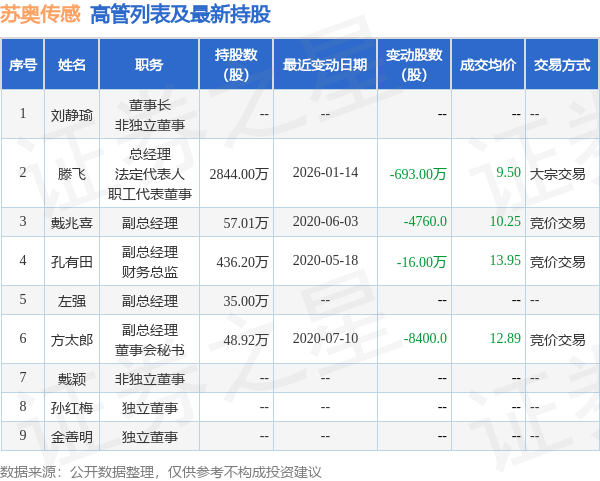Click 竞价交易 in 戴兆喜 row

pyautogui.click(x=558, y=223)
